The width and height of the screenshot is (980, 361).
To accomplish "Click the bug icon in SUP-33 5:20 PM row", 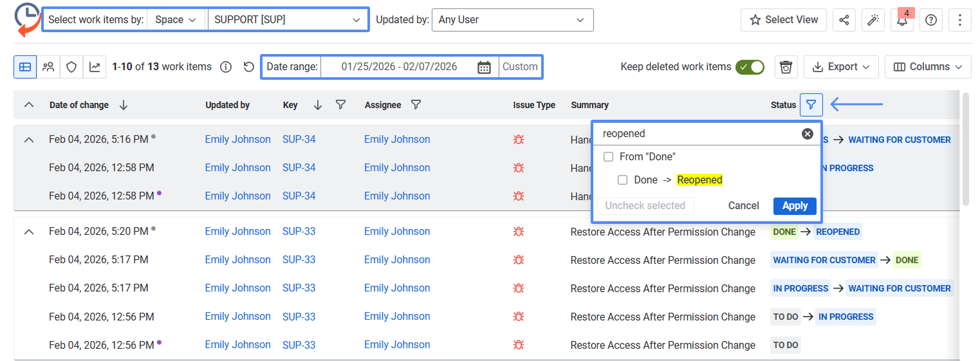I will [519, 232].
